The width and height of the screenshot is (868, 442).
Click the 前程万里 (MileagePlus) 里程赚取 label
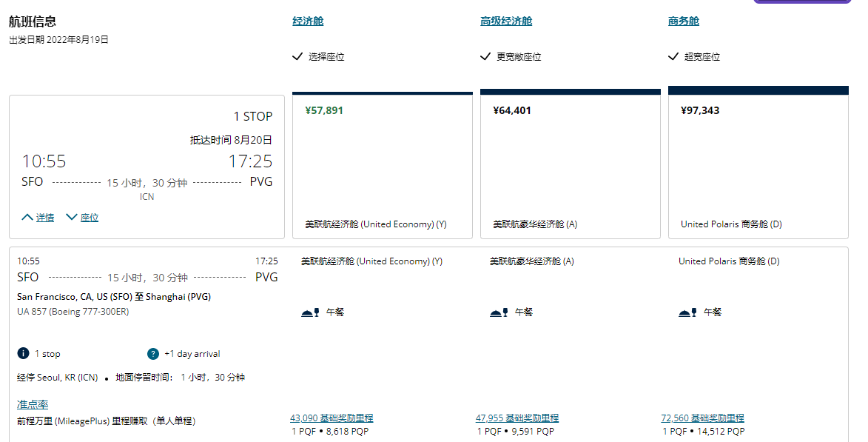[107, 421]
